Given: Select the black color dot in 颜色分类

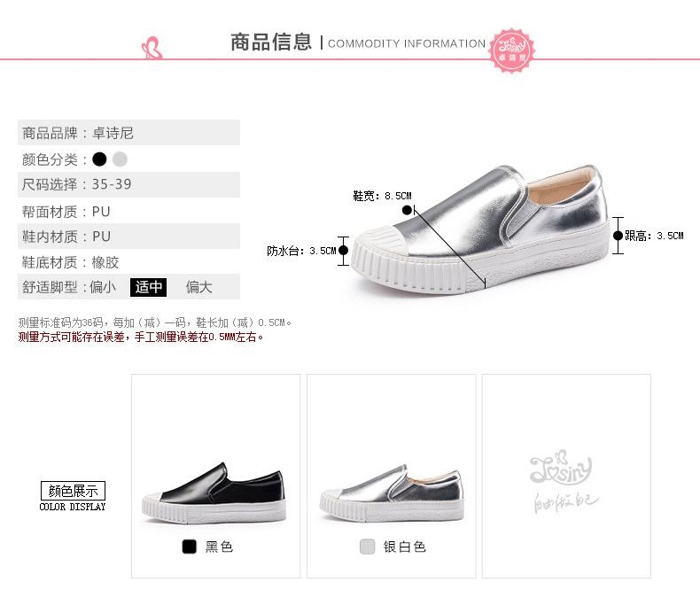Looking at the screenshot, I should point(99,159).
